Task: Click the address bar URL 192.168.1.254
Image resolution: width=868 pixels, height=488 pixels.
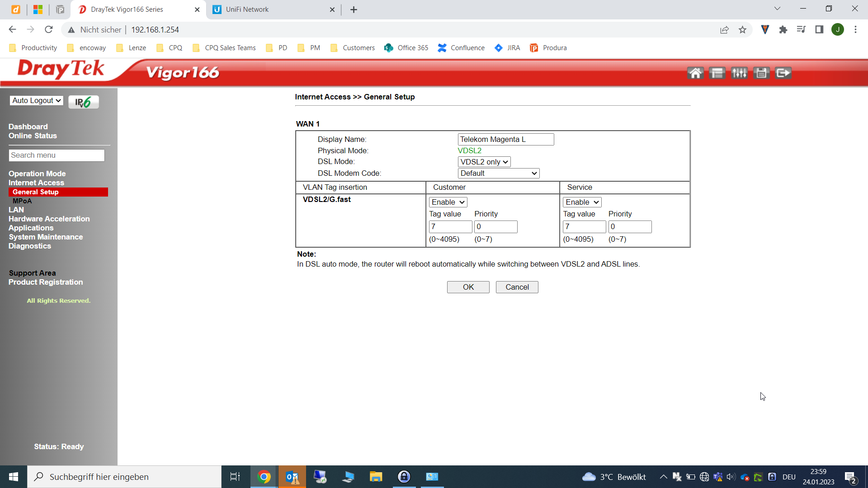Action: tap(155, 30)
